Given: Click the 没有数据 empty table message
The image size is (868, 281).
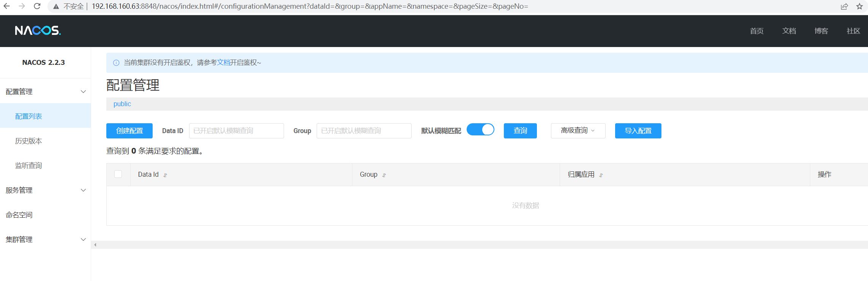Looking at the screenshot, I should click(526, 206).
